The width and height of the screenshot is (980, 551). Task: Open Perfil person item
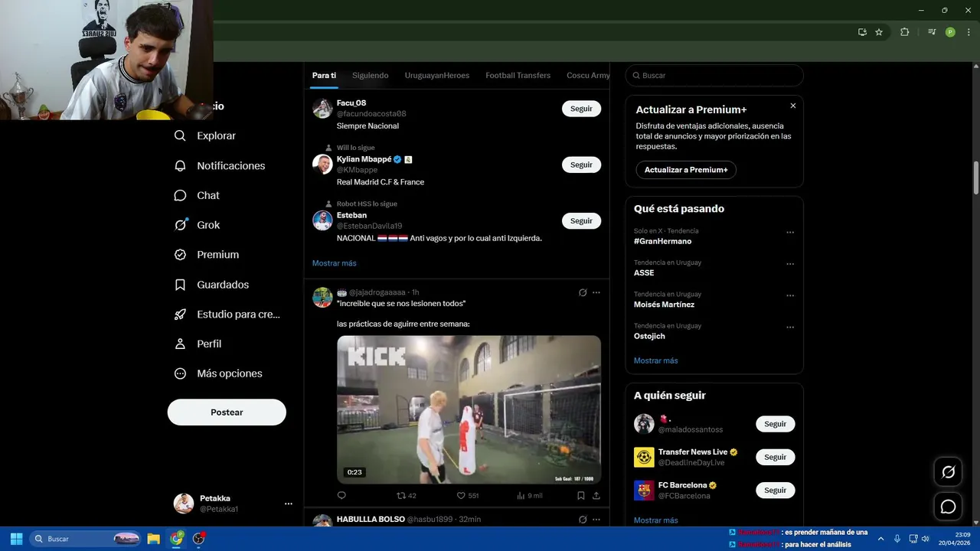(198, 344)
